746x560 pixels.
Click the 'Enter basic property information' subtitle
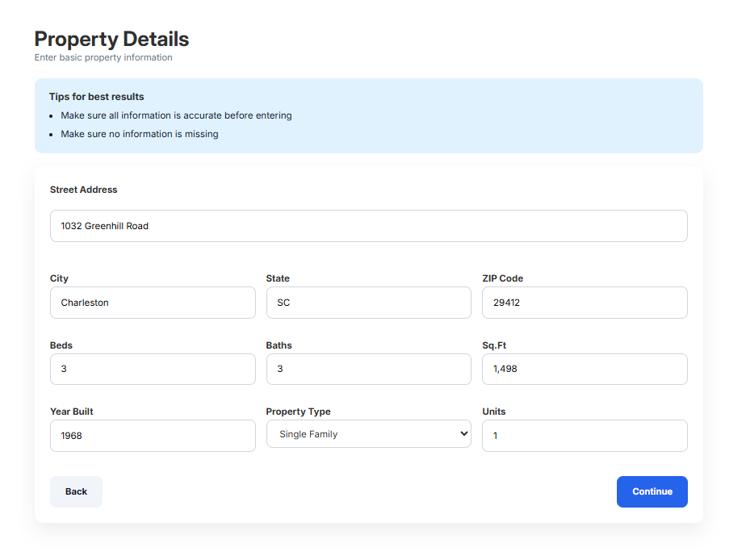(x=103, y=58)
